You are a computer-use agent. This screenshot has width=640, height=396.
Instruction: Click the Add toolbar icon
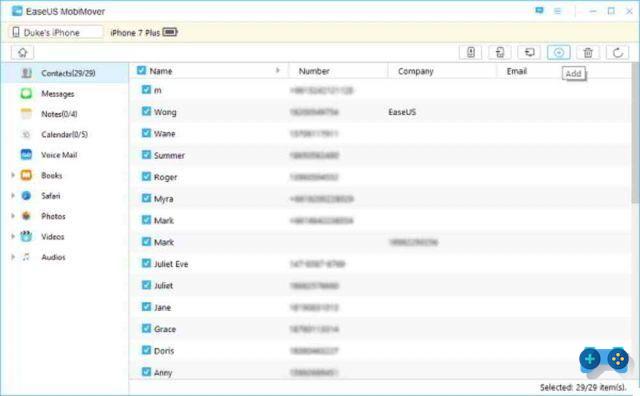click(559, 52)
